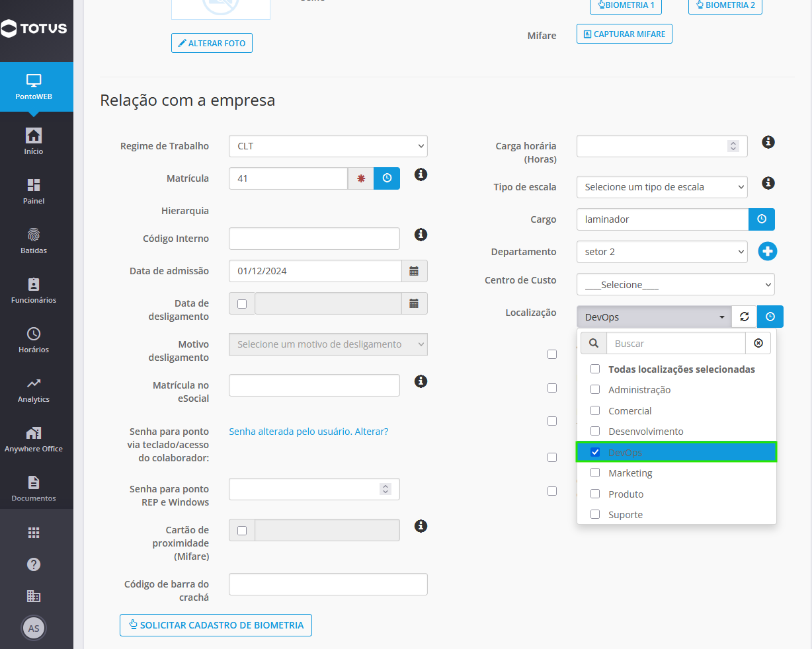
Task: Open Analytics in the sidebar
Action: (34, 390)
